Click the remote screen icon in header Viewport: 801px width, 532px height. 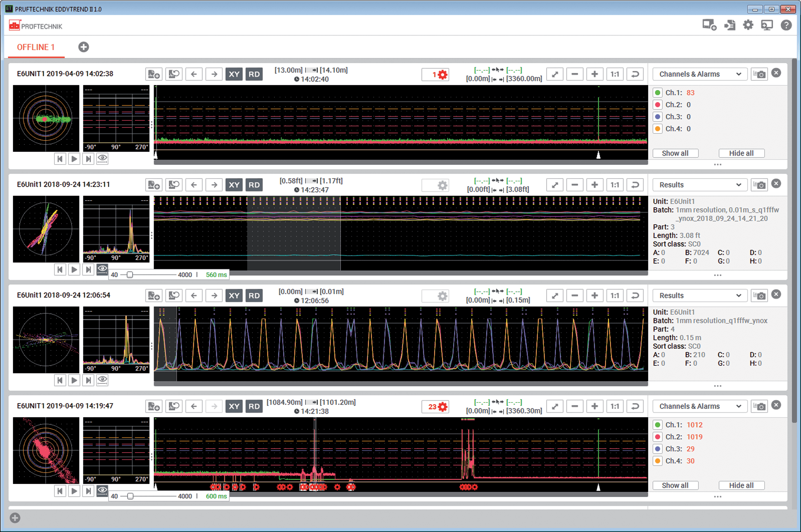(767, 25)
